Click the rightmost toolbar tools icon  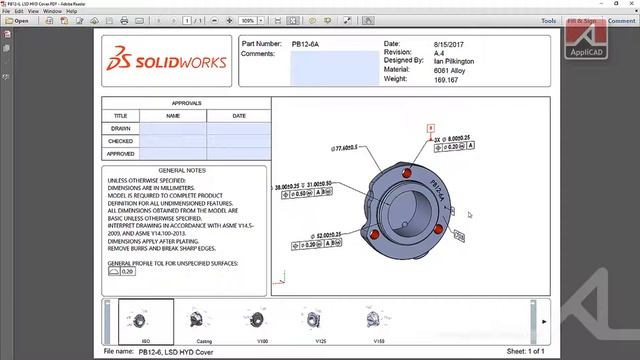(368, 20)
